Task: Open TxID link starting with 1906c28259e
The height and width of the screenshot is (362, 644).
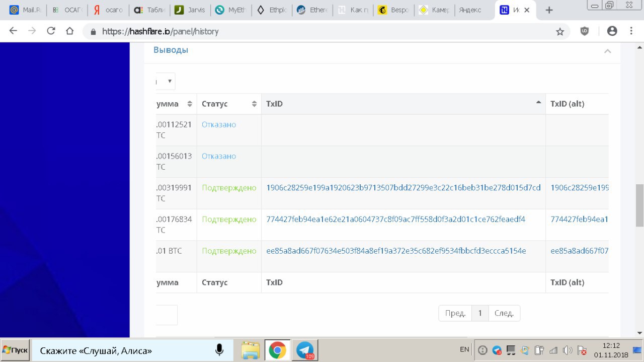Action: click(x=404, y=188)
